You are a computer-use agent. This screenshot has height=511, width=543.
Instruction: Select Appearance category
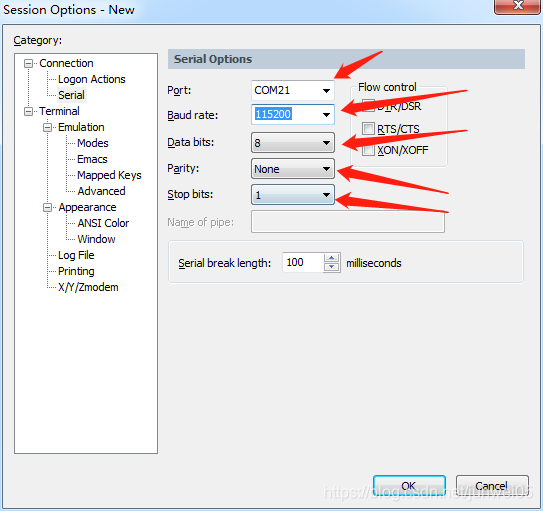[x=87, y=207]
